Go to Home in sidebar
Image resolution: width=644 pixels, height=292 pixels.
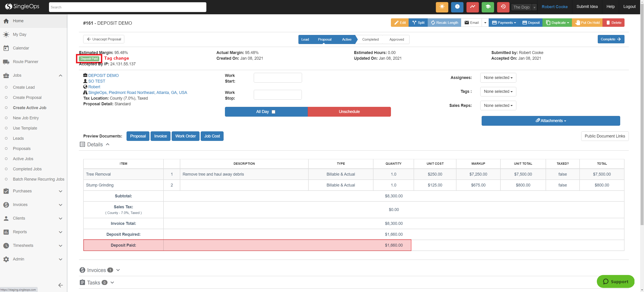click(34, 21)
